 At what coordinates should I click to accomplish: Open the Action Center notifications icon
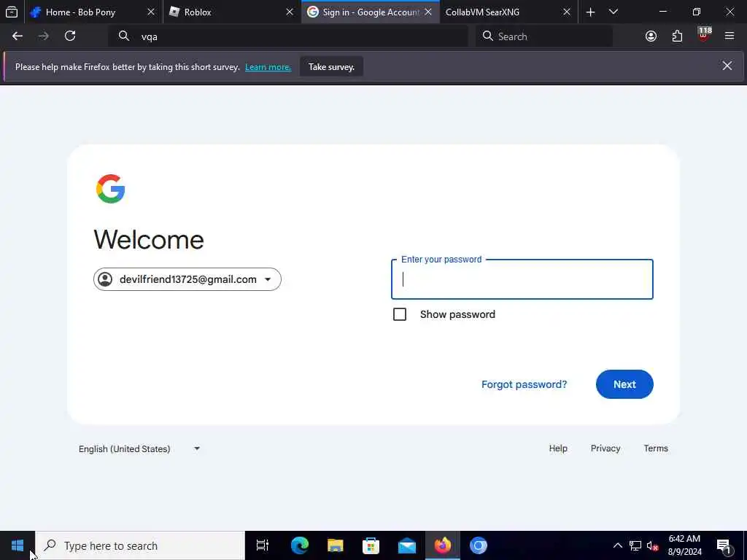pos(724,545)
